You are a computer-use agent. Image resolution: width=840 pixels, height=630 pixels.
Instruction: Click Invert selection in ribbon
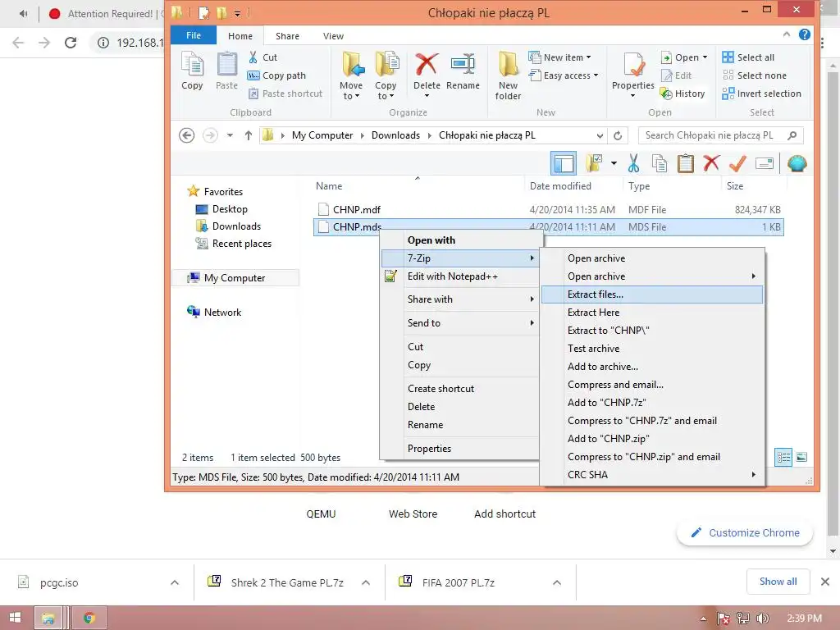[x=762, y=94]
